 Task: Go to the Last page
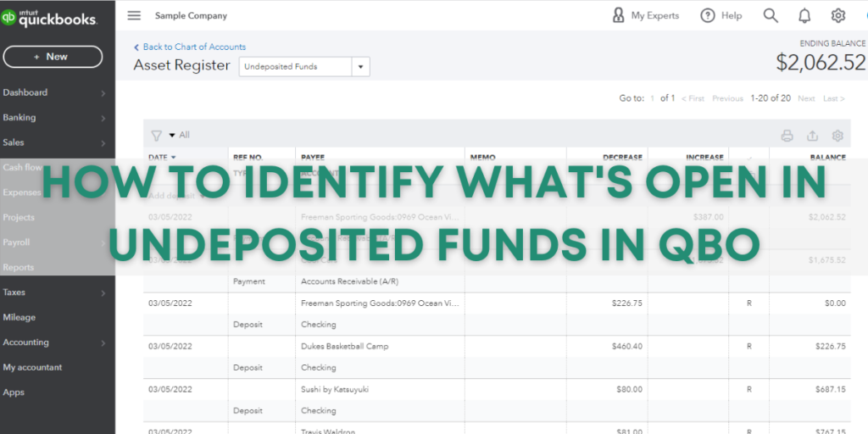tap(834, 98)
